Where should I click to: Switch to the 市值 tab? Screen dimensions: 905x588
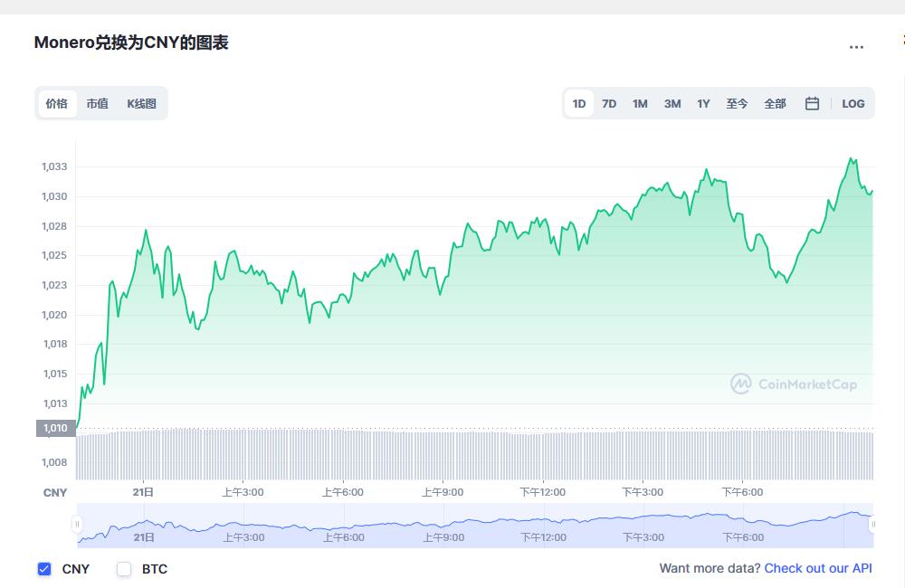tap(96, 103)
